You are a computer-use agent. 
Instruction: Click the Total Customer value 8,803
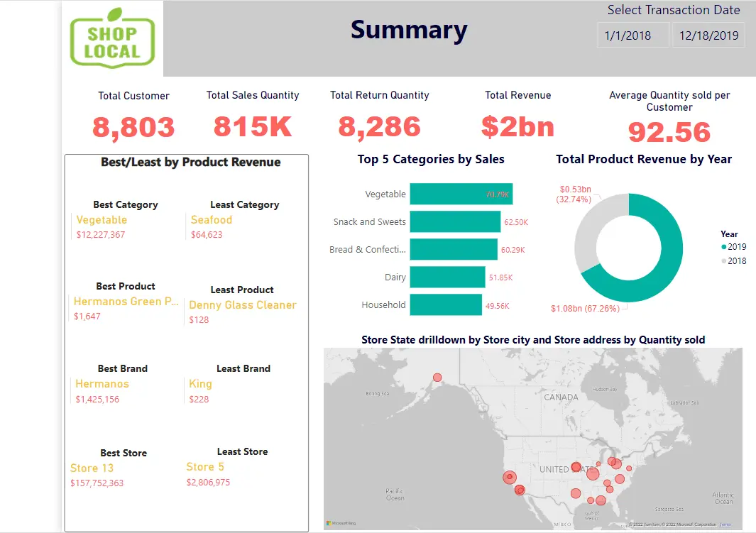[133, 128]
